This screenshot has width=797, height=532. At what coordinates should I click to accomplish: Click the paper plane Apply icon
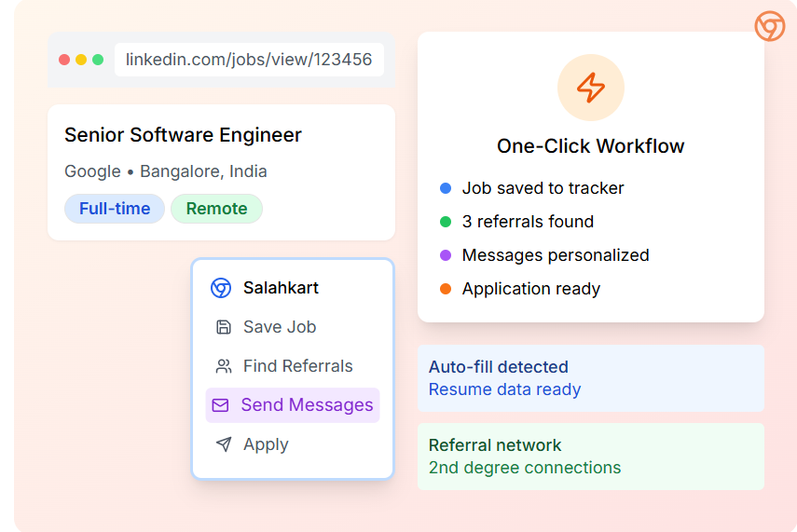click(224, 444)
